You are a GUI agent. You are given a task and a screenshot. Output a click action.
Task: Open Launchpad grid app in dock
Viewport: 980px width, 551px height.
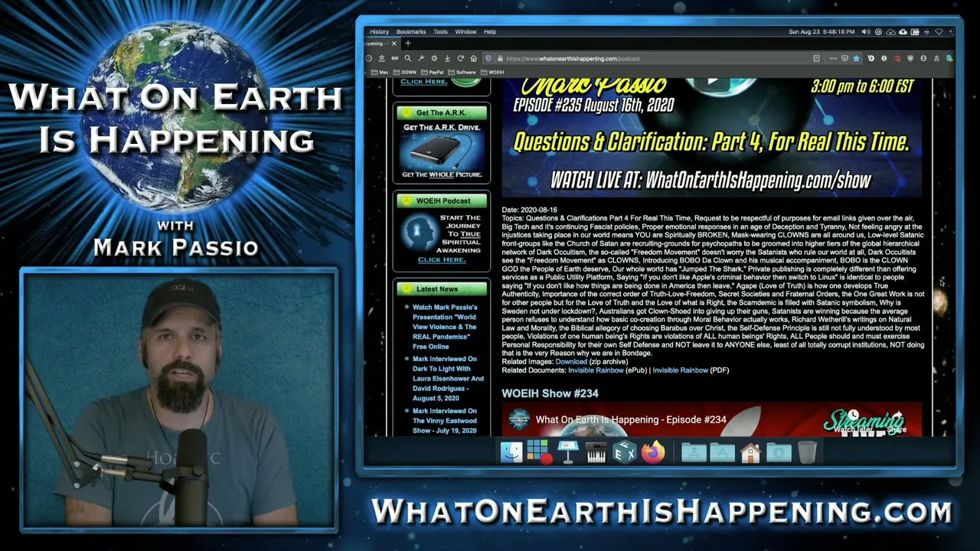click(539, 452)
